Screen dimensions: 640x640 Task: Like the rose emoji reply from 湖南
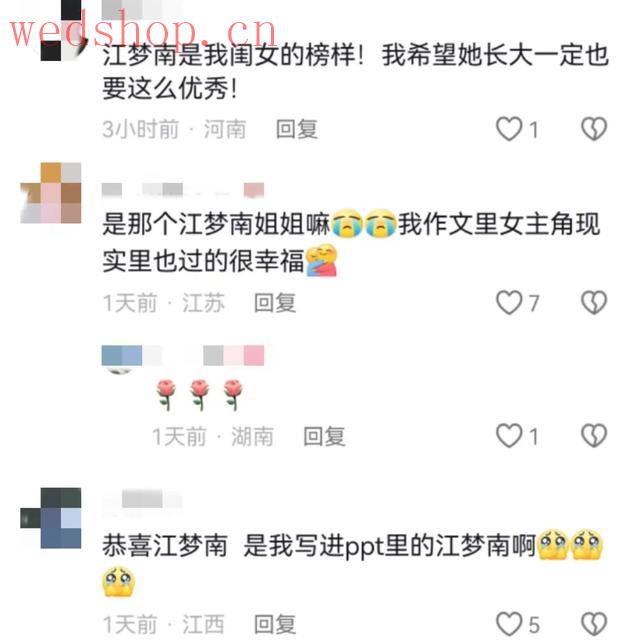(509, 436)
